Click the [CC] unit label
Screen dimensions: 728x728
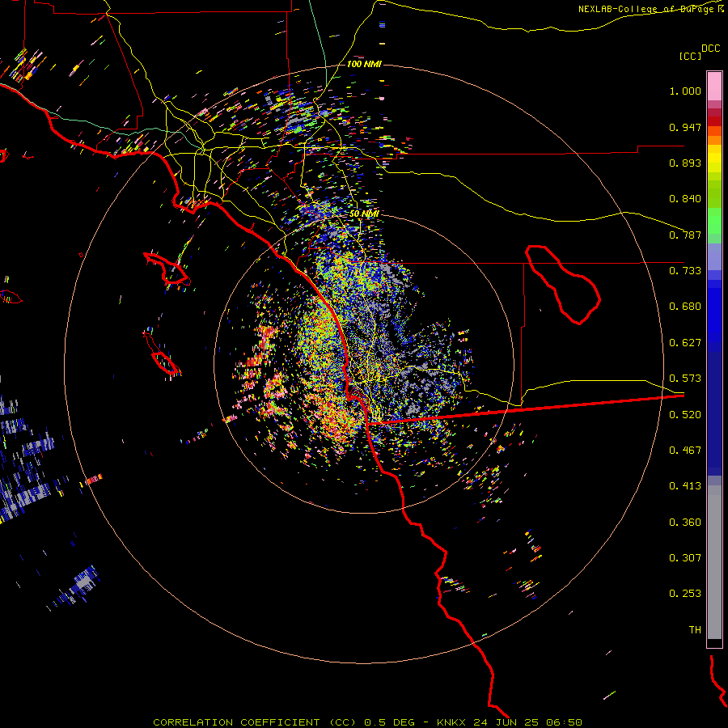[x=690, y=56]
